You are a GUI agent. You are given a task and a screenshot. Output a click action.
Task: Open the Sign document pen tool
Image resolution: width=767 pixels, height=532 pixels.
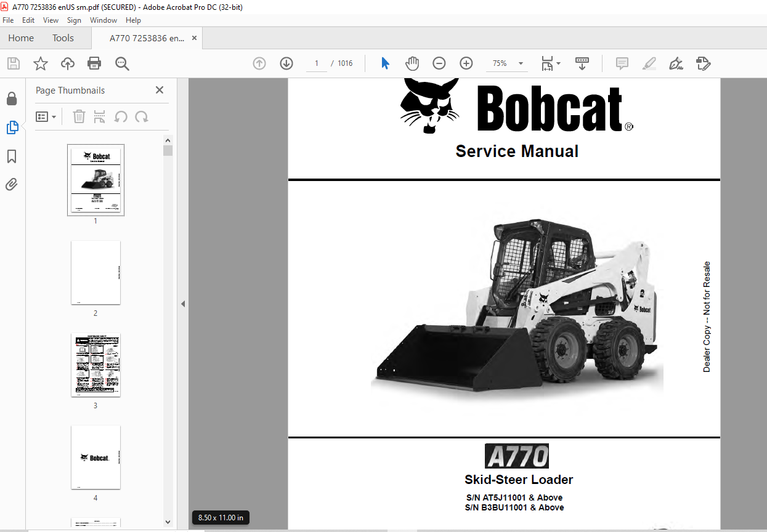coord(676,63)
